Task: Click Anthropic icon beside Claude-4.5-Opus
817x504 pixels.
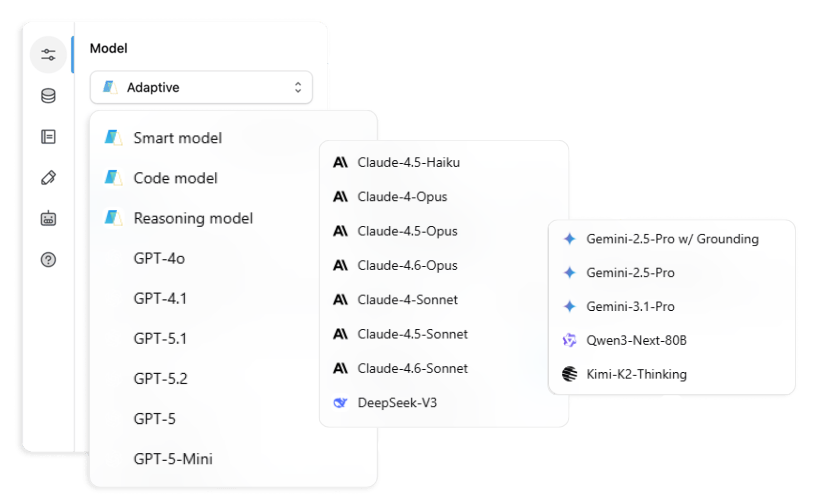Action: click(340, 231)
